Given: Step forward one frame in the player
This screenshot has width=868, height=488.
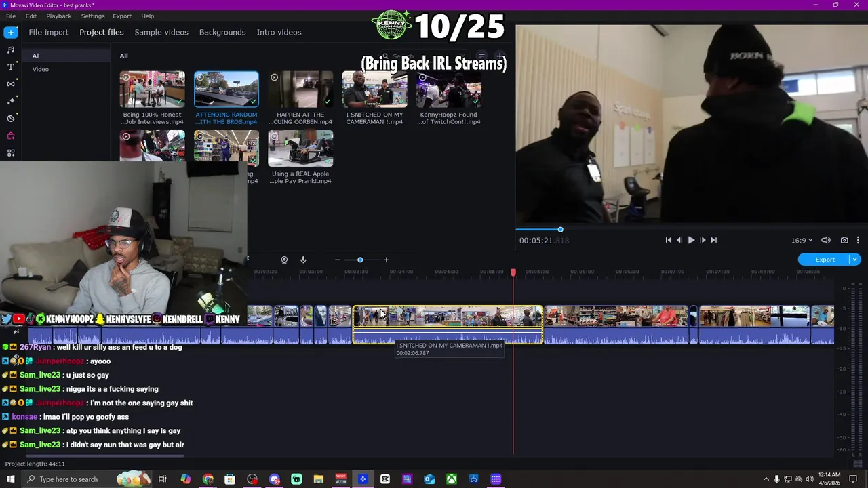Looking at the screenshot, I should (x=703, y=240).
